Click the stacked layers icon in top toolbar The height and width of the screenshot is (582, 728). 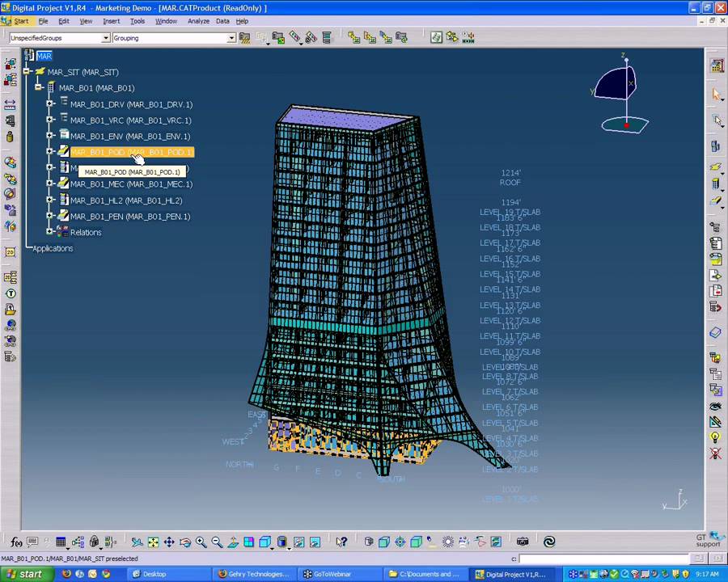327,38
